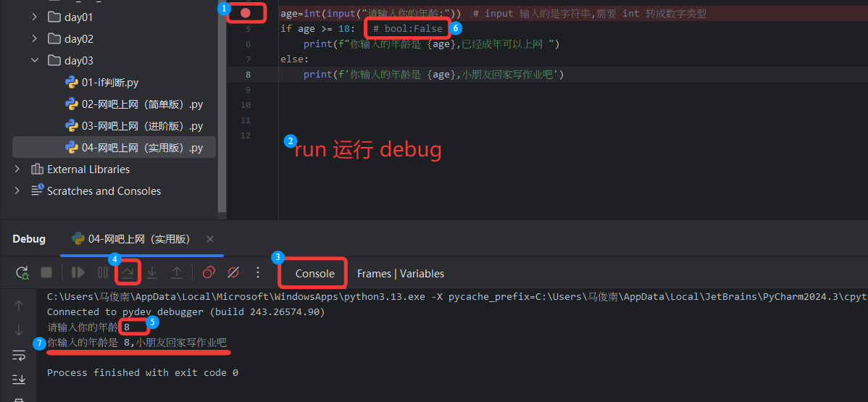This screenshot has width=868, height=402.
Task: Click the project panel's vertical scrollbar
Action: click(222, 105)
